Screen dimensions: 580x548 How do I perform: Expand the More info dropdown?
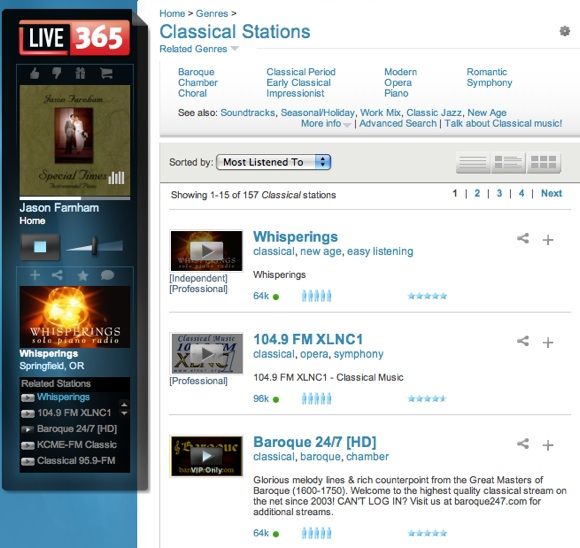pyautogui.click(x=347, y=125)
